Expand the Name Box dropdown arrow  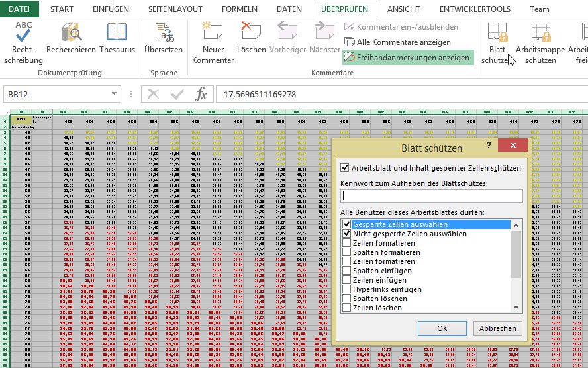click(x=115, y=95)
